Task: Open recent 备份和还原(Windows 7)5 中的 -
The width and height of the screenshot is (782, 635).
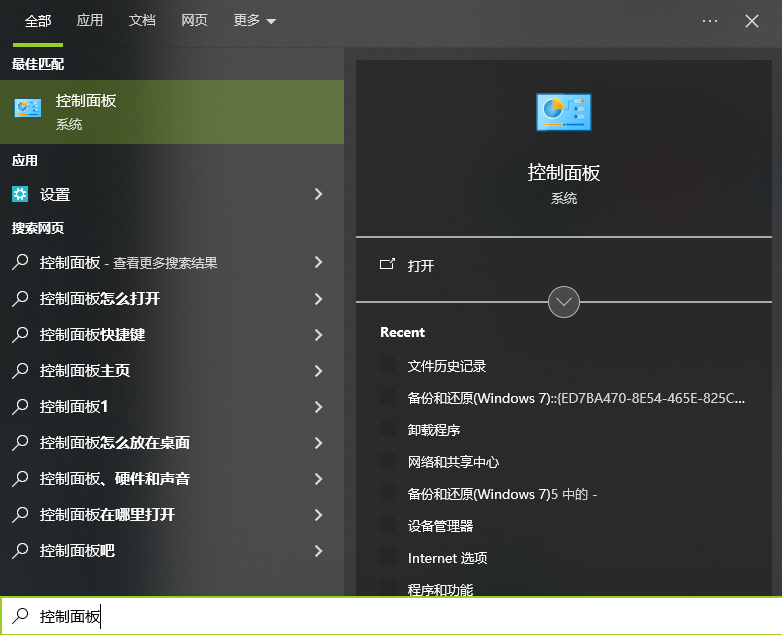Action: [x=502, y=494]
